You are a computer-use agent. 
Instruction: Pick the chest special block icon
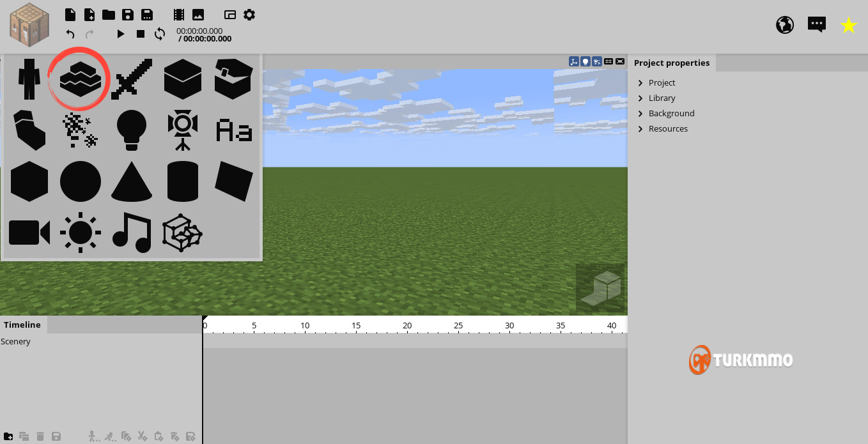pos(233,79)
